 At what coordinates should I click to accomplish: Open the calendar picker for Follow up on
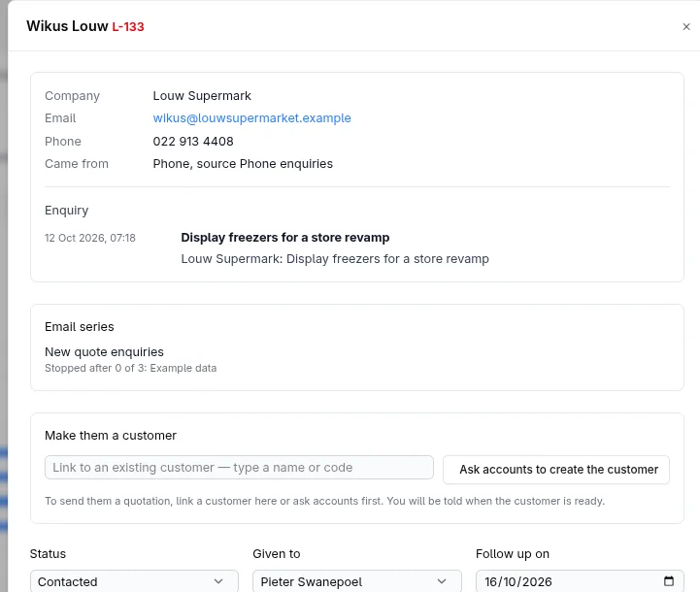tap(668, 581)
